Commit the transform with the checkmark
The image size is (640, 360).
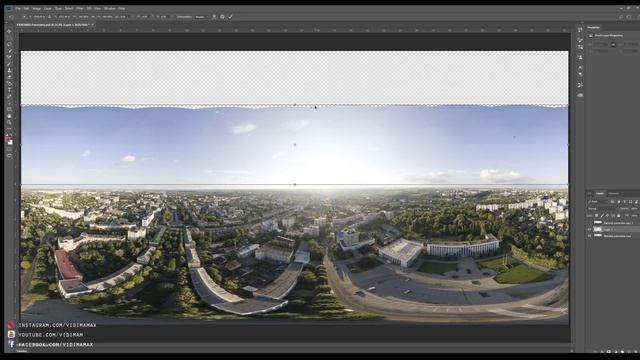[x=230, y=17]
